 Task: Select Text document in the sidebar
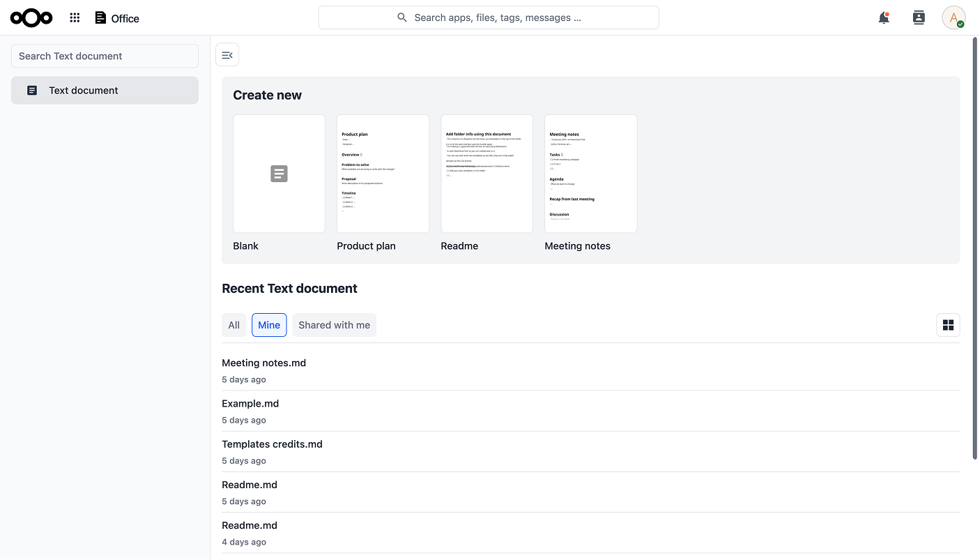pos(105,91)
